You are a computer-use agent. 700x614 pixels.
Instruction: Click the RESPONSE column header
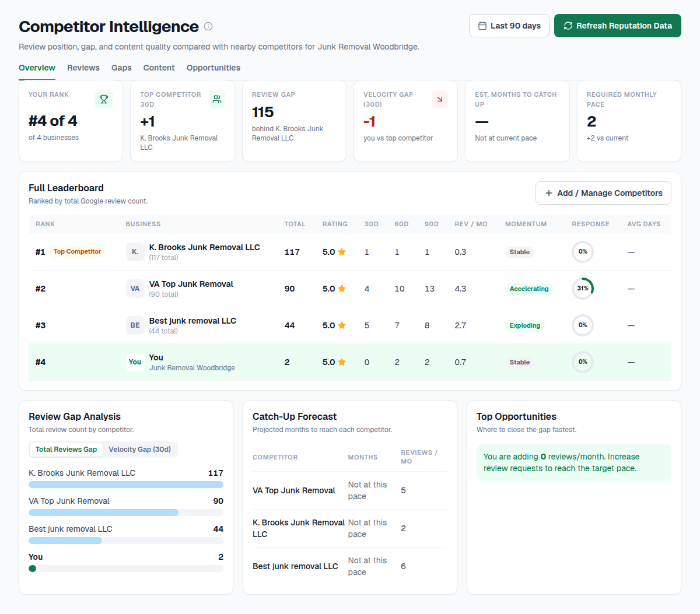(590, 224)
